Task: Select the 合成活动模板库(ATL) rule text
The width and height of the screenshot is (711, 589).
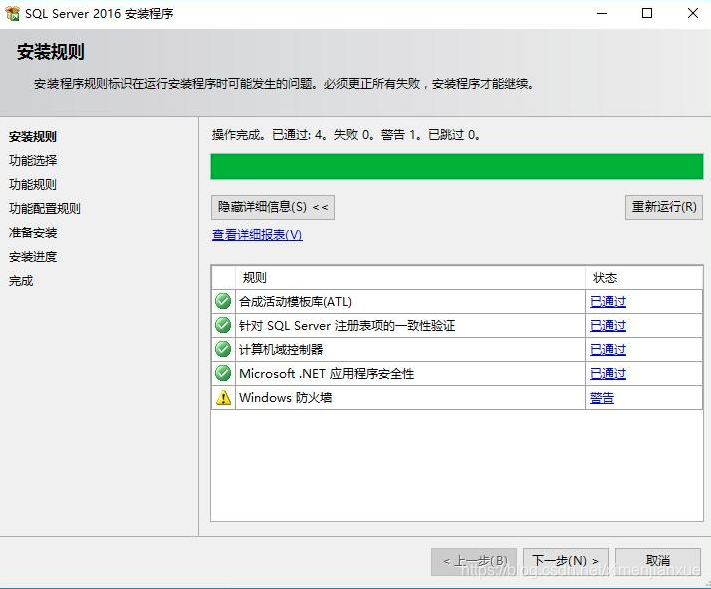Action: (295, 302)
